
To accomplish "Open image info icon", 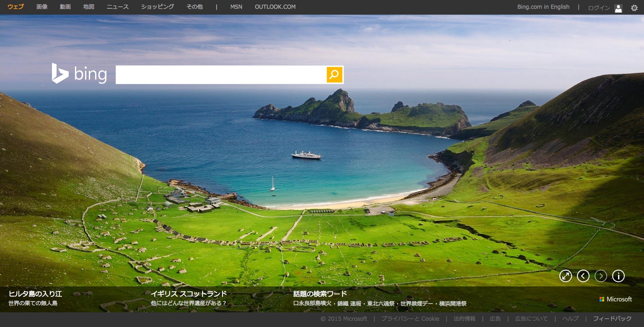I will 618,276.
